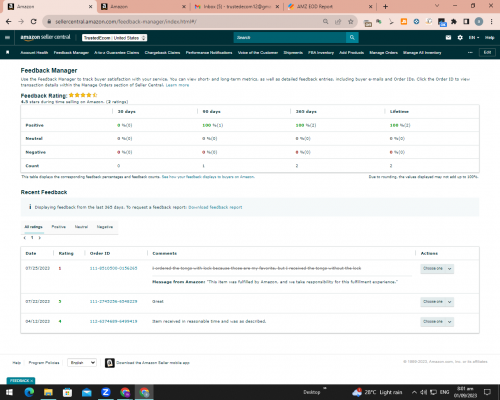Open Choose one action for 07/22/2023 feedback

point(437,302)
